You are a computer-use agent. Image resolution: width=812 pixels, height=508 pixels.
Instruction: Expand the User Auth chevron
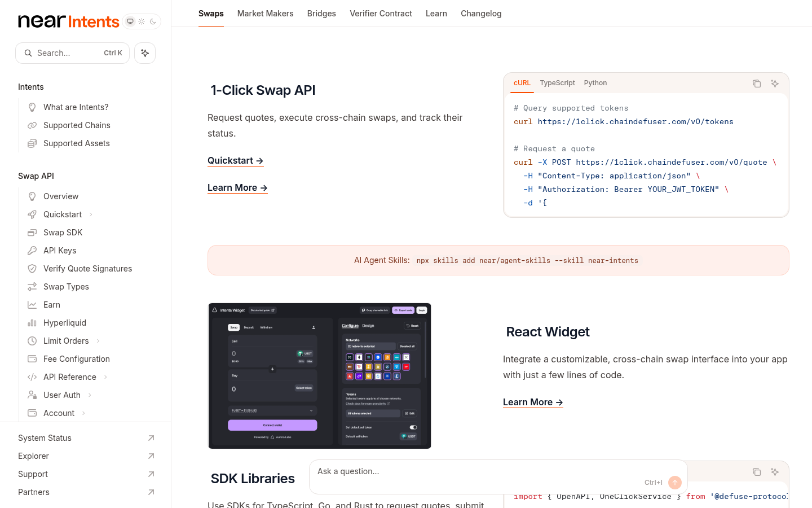[90, 395]
